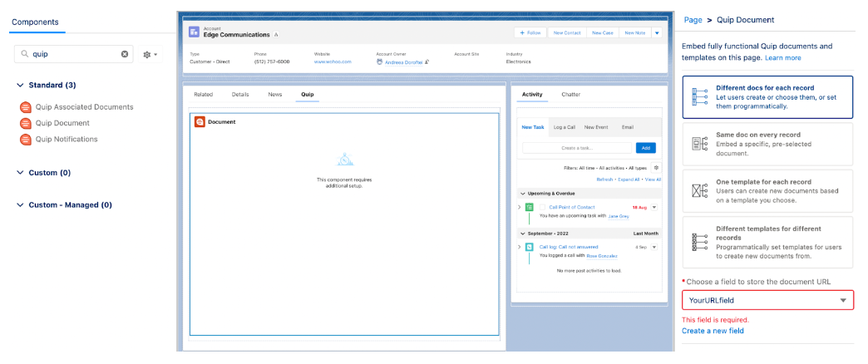Open the Components panel tab
Image resolution: width=868 pixels, height=364 pixels.
(x=35, y=22)
